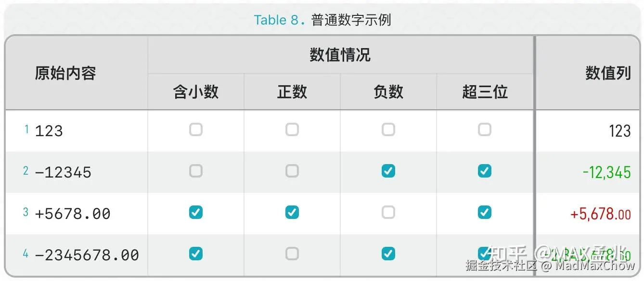Uncheck 超三位 box in row -12345

pyautogui.click(x=484, y=171)
